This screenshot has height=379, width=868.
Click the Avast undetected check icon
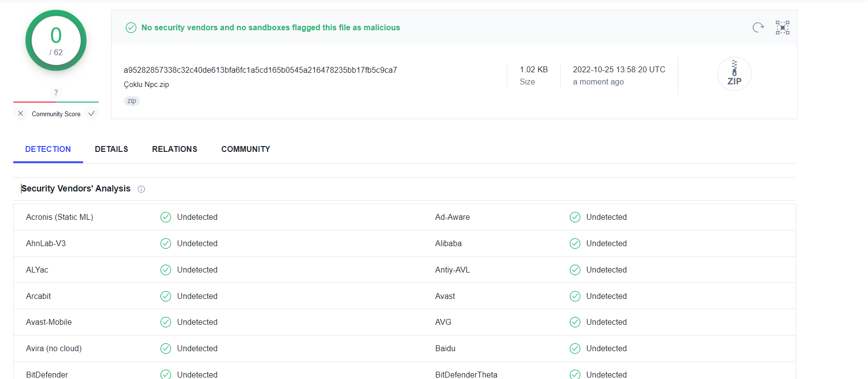575,296
